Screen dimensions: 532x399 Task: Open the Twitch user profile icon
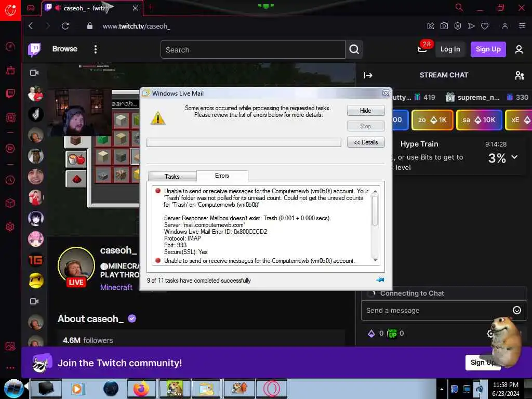(x=519, y=49)
